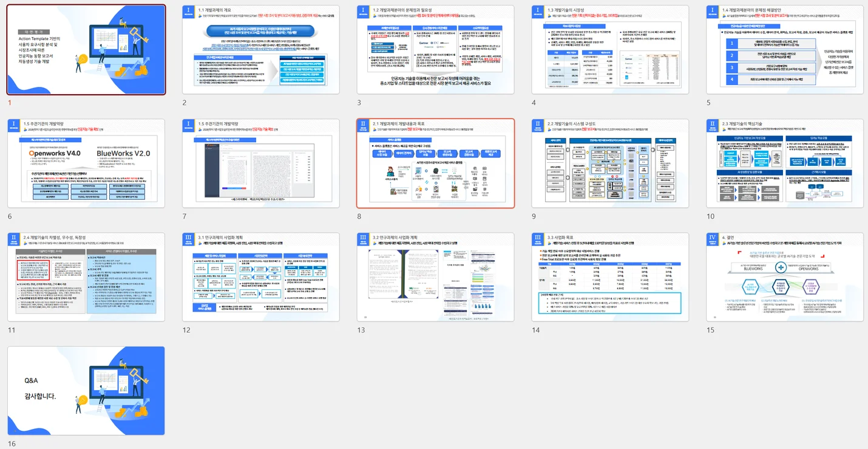The image size is (868, 449).
Task: Click slide 8 titled 2.1 개발과제의 개발내용과 목표
Action: (x=435, y=163)
